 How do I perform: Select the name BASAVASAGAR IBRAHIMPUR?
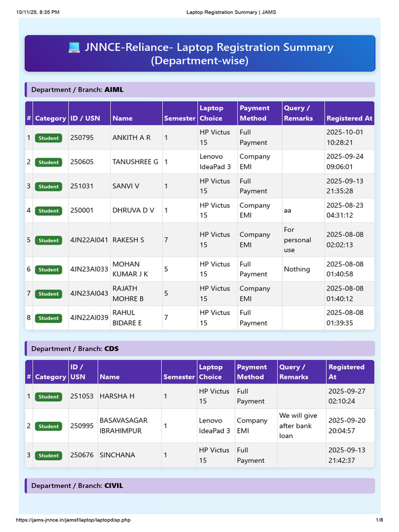124,425
